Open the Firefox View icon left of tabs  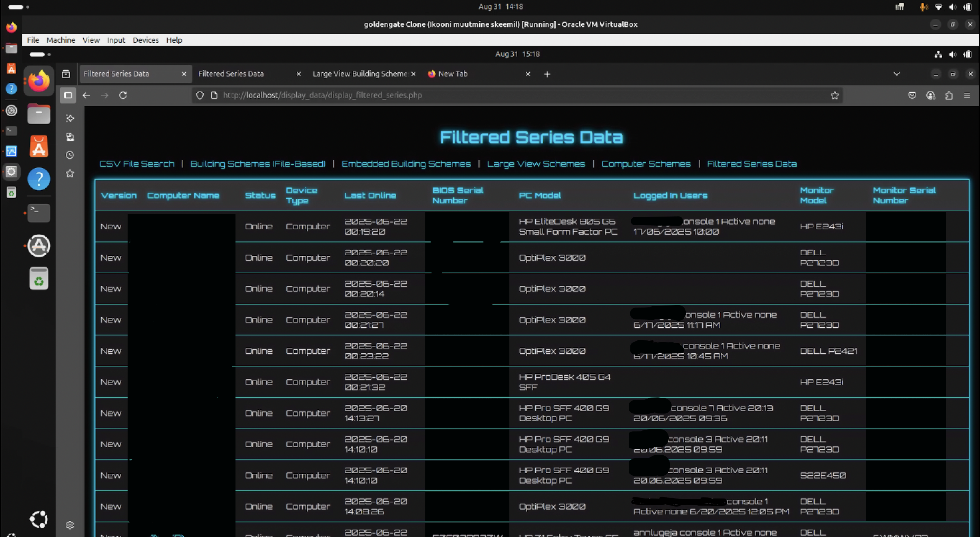click(x=66, y=74)
